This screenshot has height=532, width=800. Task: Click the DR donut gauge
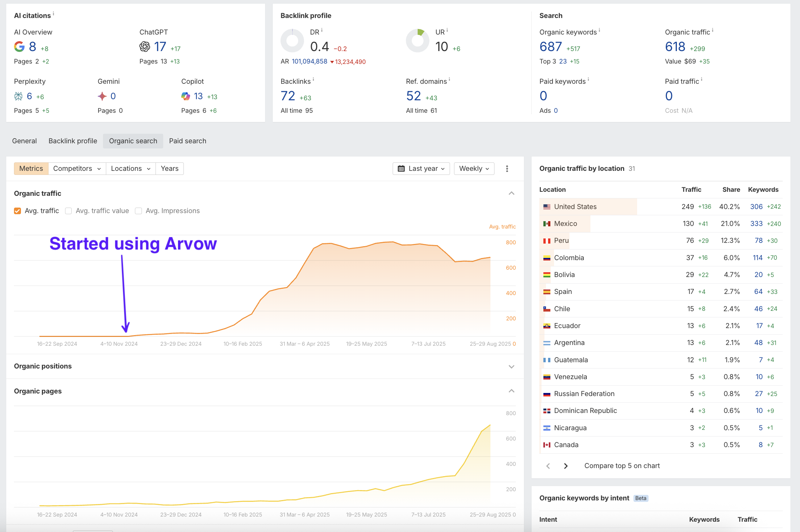(x=292, y=41)
